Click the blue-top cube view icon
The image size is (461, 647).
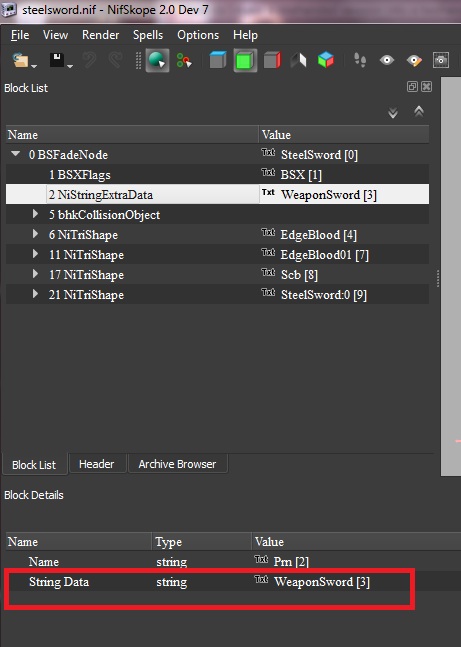point(218,60)
